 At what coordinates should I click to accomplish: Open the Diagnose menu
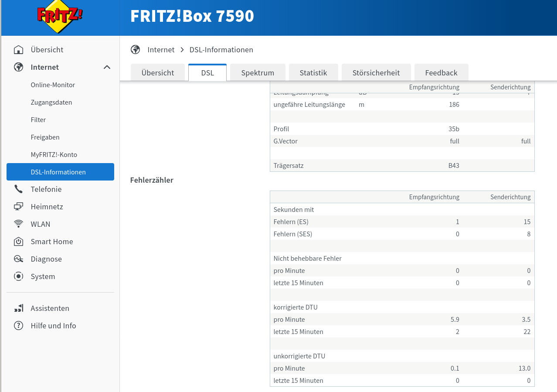point(46,259)
